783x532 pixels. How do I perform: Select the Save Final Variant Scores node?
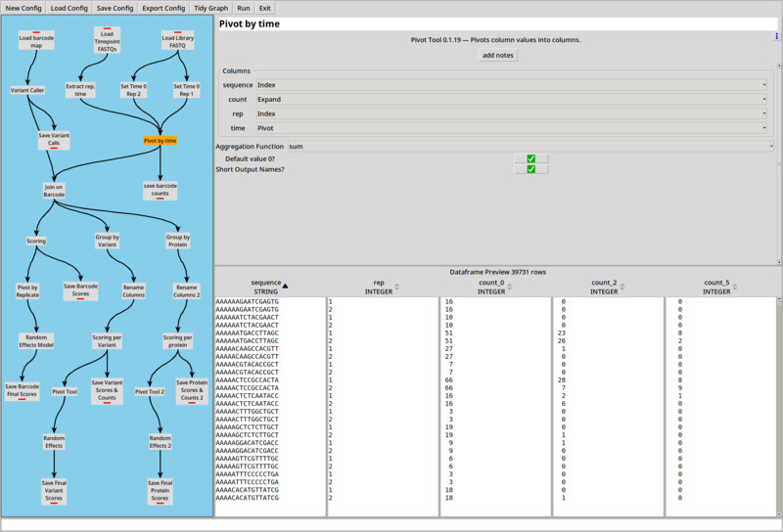pyautogui.click(x=54, y=492)
